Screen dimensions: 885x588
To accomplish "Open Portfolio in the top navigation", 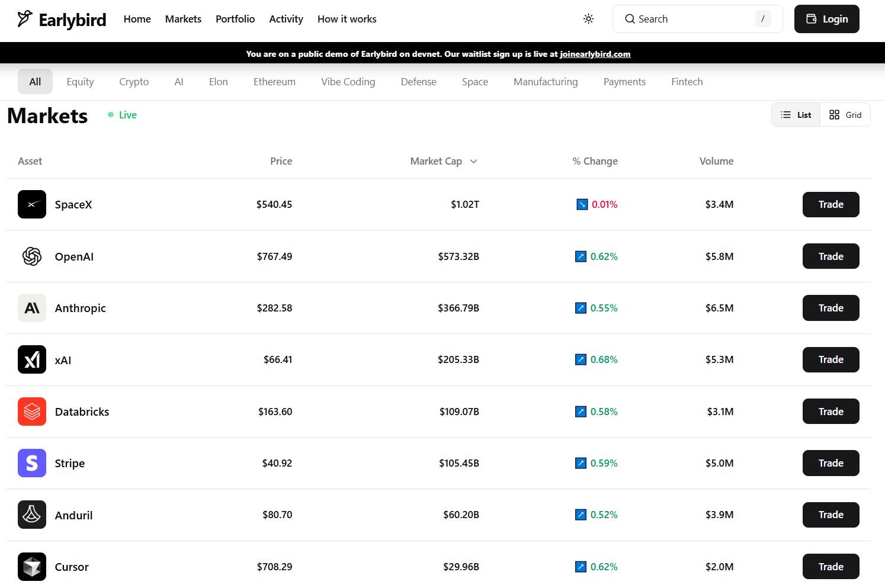I will [x=235, y=19].
